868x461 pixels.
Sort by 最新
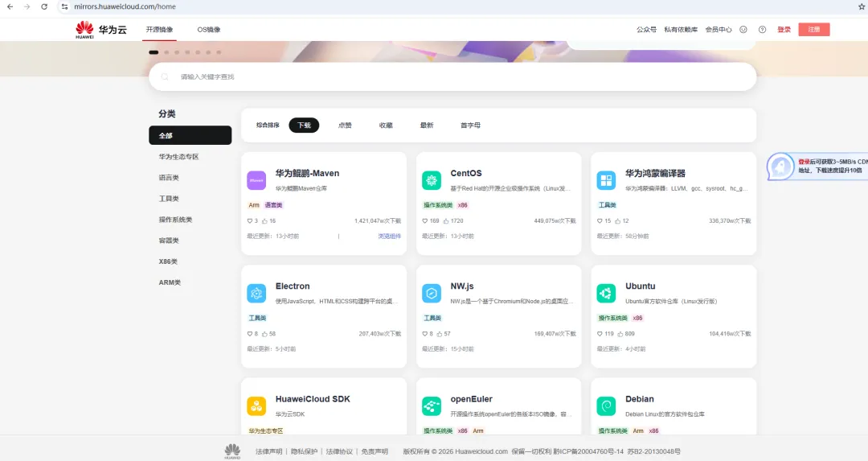click(x=427, y=126)
